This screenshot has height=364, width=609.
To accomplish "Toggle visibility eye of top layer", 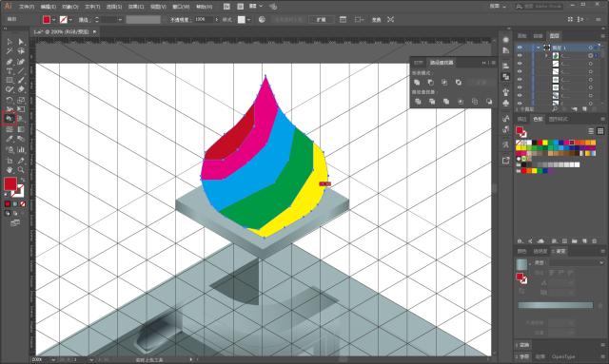I will (520, 48).
